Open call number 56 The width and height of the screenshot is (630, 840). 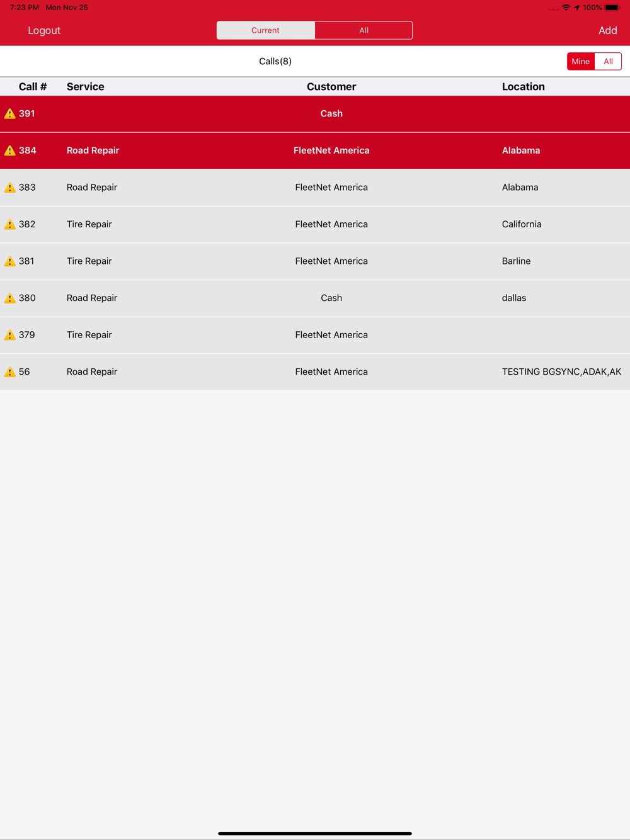[24, 372]
